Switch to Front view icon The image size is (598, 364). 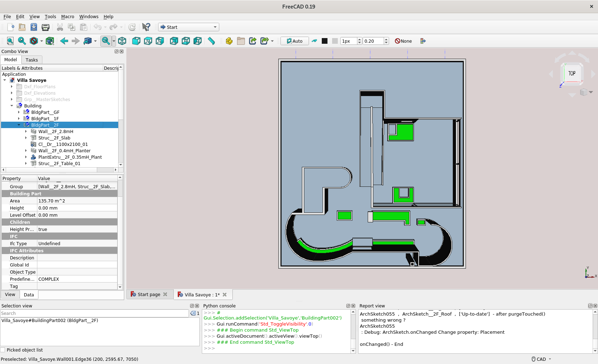pos(136,41)
